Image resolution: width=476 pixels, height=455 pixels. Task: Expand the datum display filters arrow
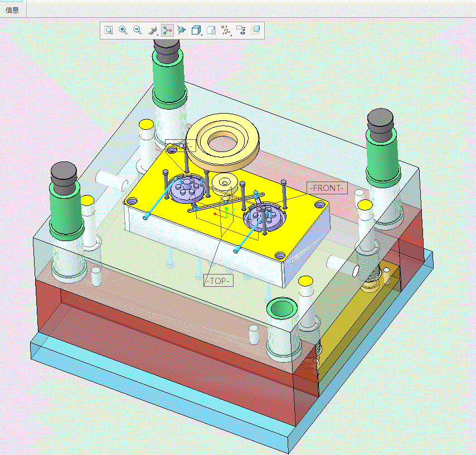point(231,35)
